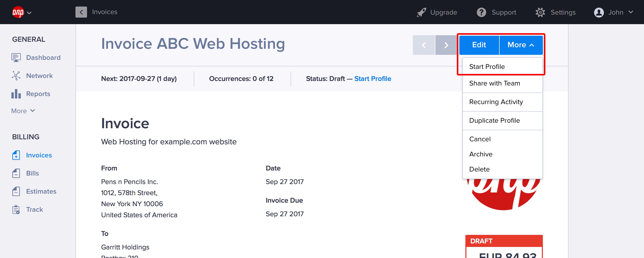Screen dimensions: 644x258
Task: Open the John user account dropdown
Action: click(614, 12)
